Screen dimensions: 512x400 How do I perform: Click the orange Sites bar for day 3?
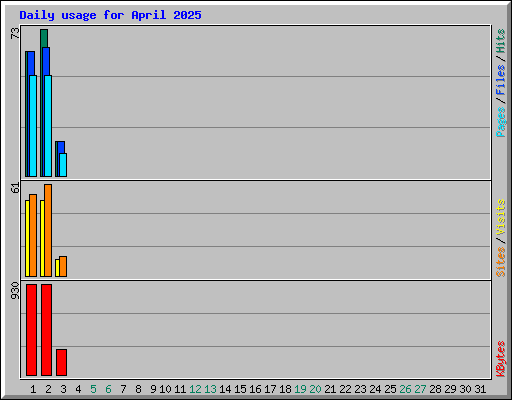click(x=63, y=266)
